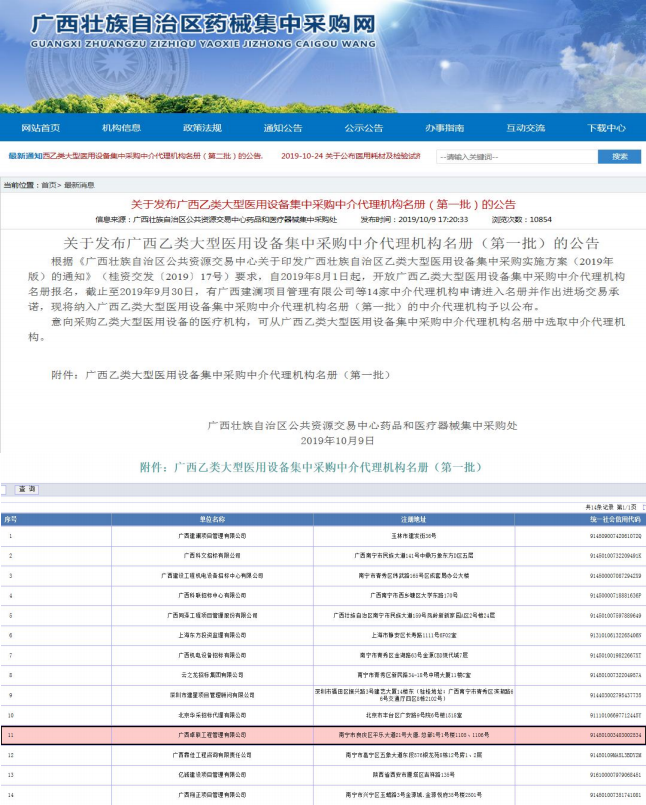This screenshot has height=805, width=646.
Task: Select 广西科文招标有限公司 in row 2
Action: click(212, 555)
